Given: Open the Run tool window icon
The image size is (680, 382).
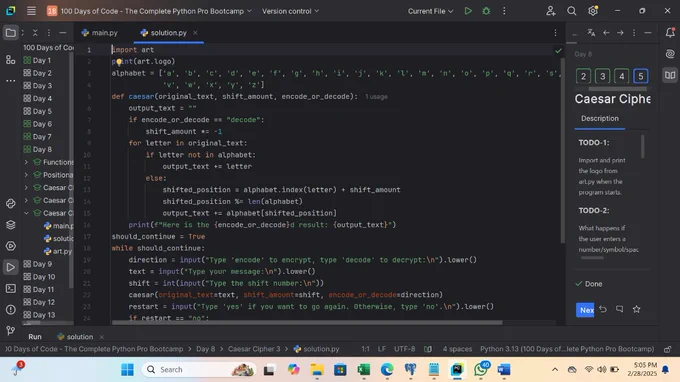Looking at the screenshot, I should 11,267.
